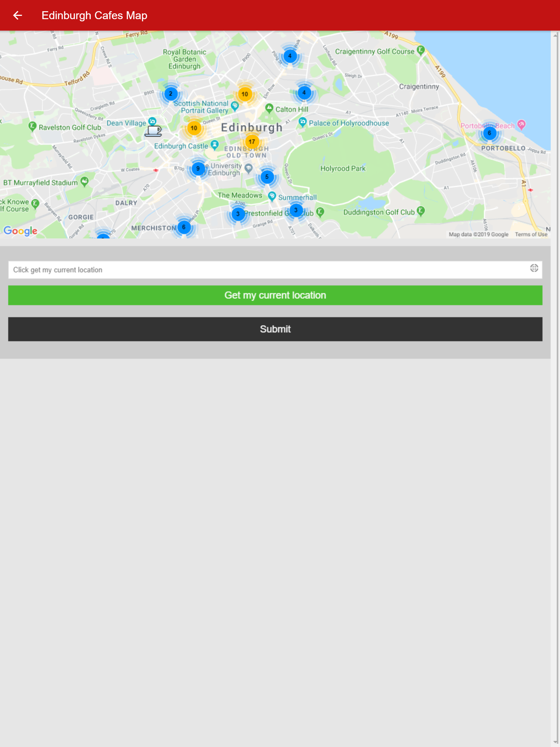Select the Portobello Beach pink pin

tap(521, 125)
